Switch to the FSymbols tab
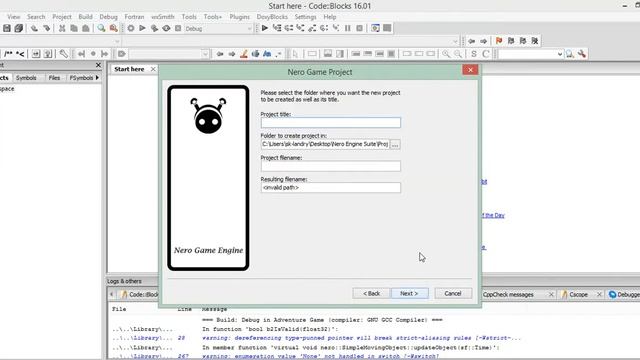 coord(81,78)
